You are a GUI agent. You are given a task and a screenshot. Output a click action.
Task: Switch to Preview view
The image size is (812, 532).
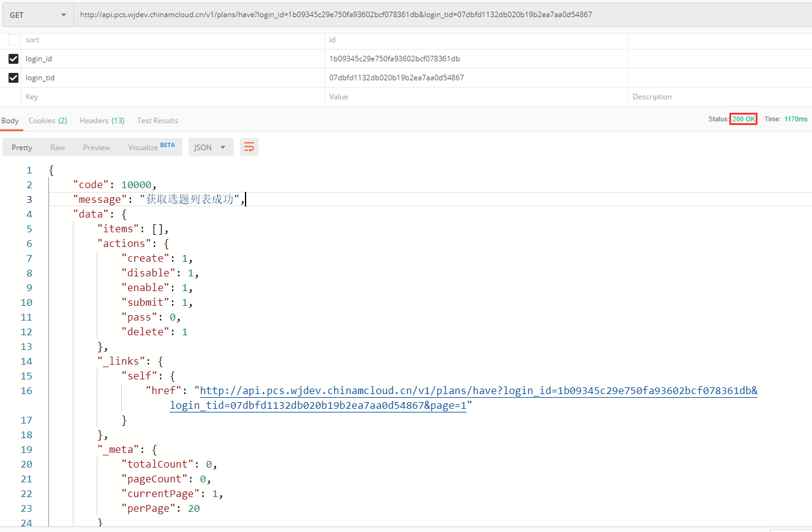click(97, 147)
